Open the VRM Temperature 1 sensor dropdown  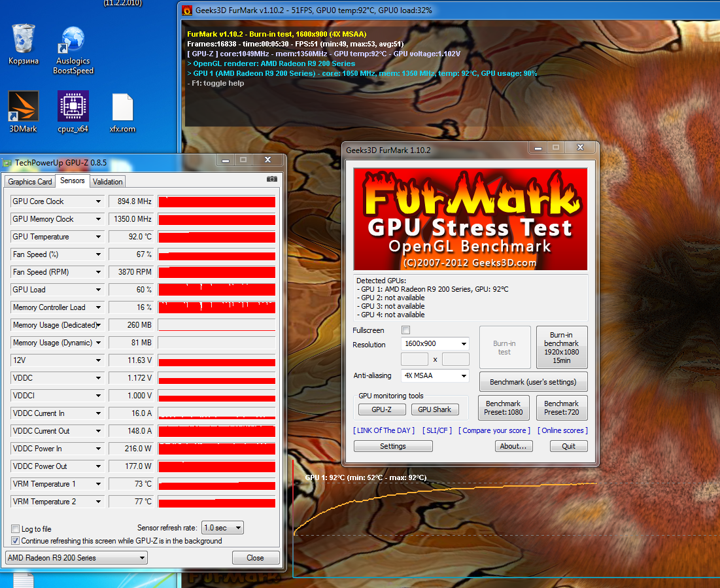(x=98, y=484)
